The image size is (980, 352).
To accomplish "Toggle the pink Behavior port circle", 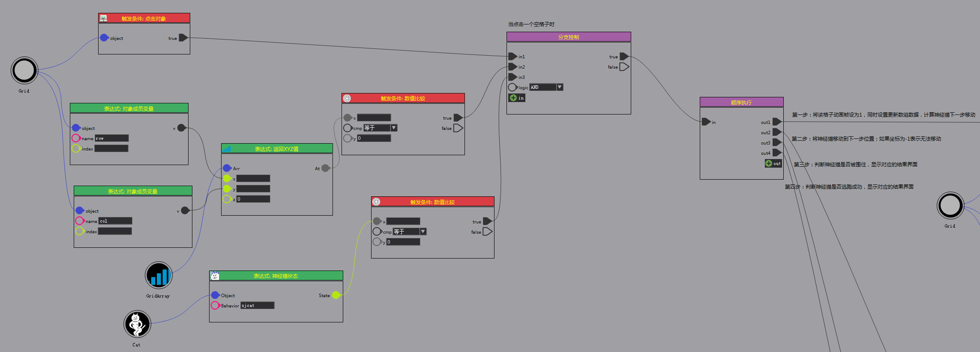I will click(x=215, y=305).
